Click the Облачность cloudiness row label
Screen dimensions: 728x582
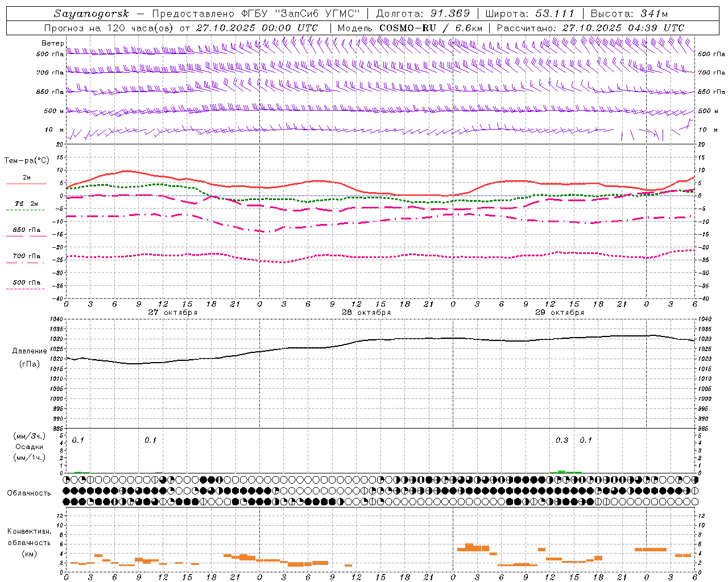point(29,493)
